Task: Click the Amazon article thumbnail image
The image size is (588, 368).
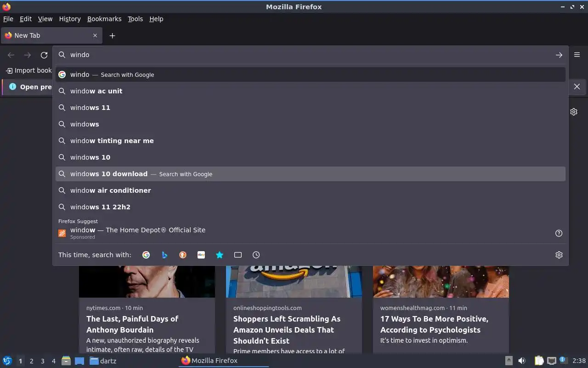Action: (x=294, y=282)
